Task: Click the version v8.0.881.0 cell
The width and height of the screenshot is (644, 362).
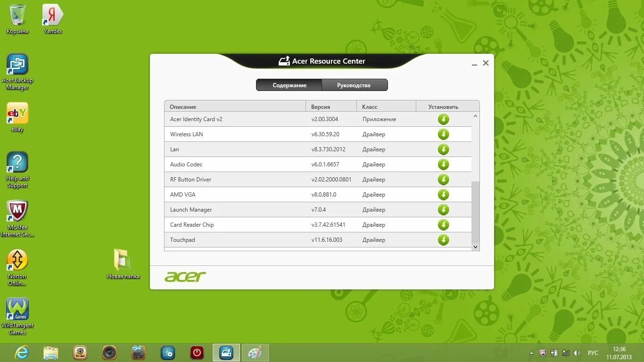Action: 324,195
